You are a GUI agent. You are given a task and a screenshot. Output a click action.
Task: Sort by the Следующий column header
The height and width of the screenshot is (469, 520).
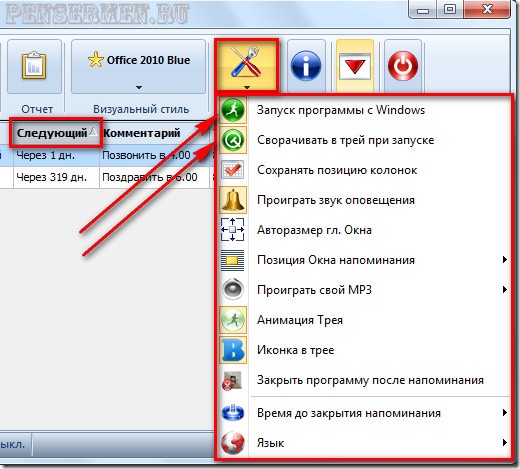pyautogui.click(x=56, y=133)
